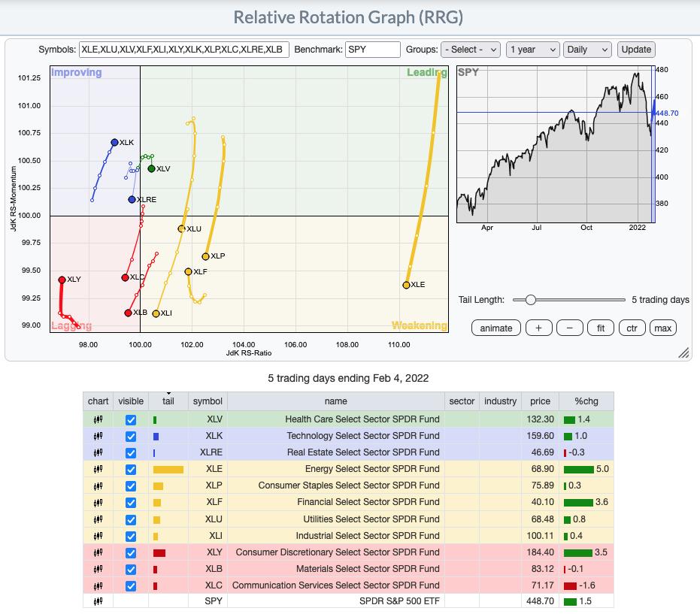Viewport: 700px width, 614px height.
Task: Click the Benchmark input field
Action: (373, 50)
